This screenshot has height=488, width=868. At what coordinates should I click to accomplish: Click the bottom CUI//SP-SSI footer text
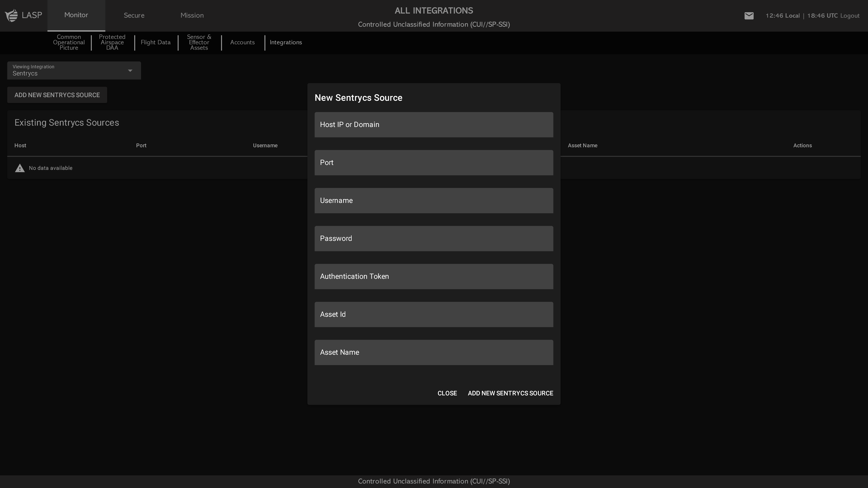click(x=434, y=481)
